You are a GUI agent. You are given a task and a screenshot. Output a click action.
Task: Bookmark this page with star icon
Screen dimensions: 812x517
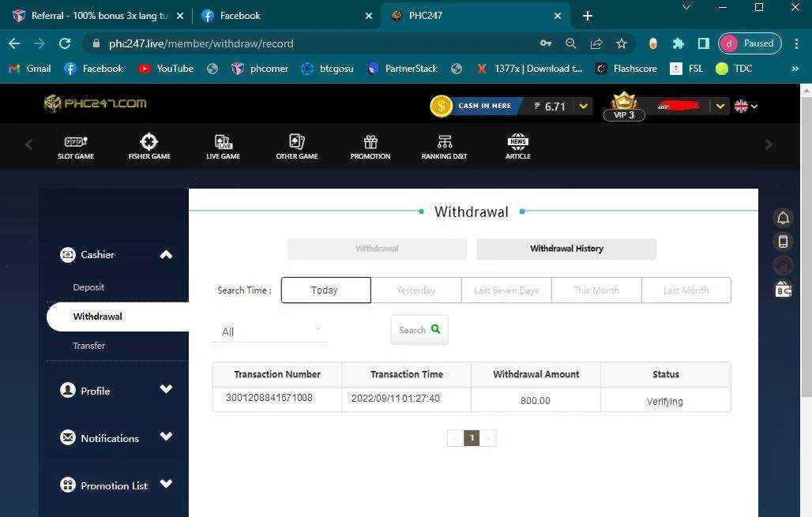tap(622, 43)
